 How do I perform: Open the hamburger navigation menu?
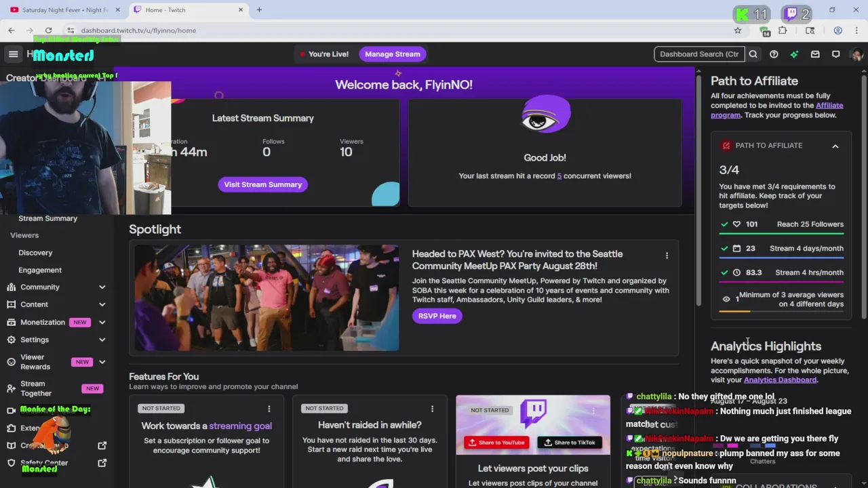coord(13,54)
